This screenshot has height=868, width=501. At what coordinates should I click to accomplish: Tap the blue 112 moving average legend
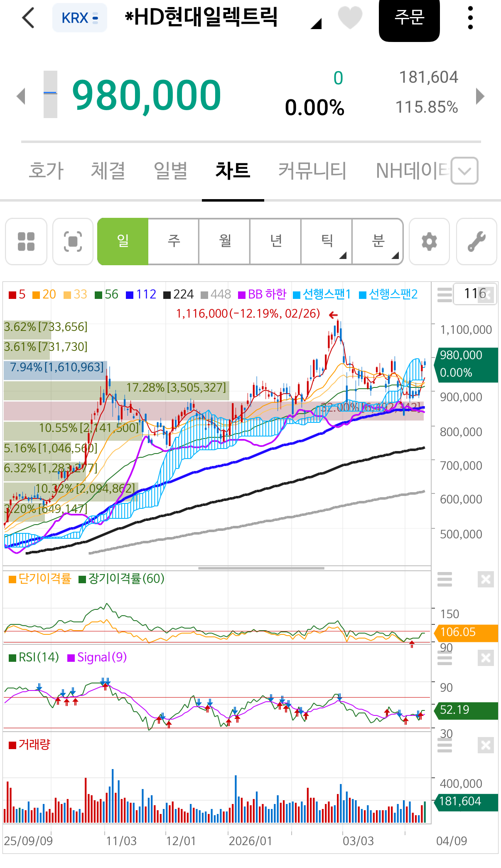coord(141,294)
